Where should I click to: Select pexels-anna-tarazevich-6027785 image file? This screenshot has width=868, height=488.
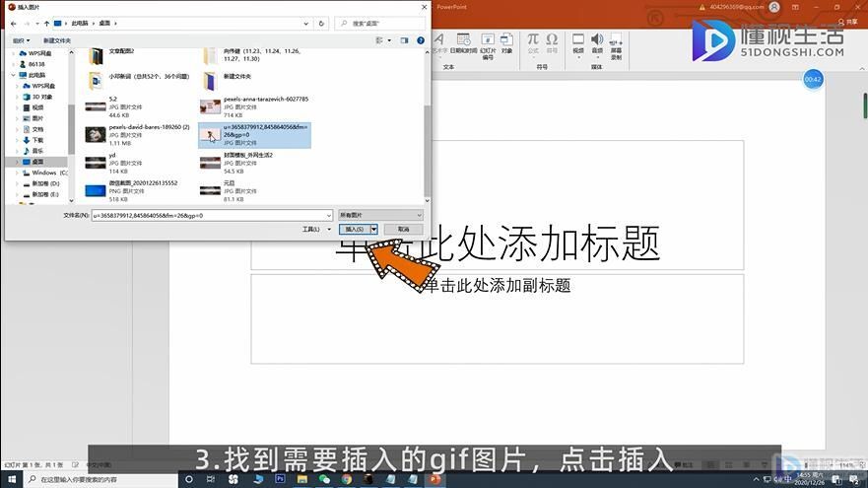pos(254,106)
